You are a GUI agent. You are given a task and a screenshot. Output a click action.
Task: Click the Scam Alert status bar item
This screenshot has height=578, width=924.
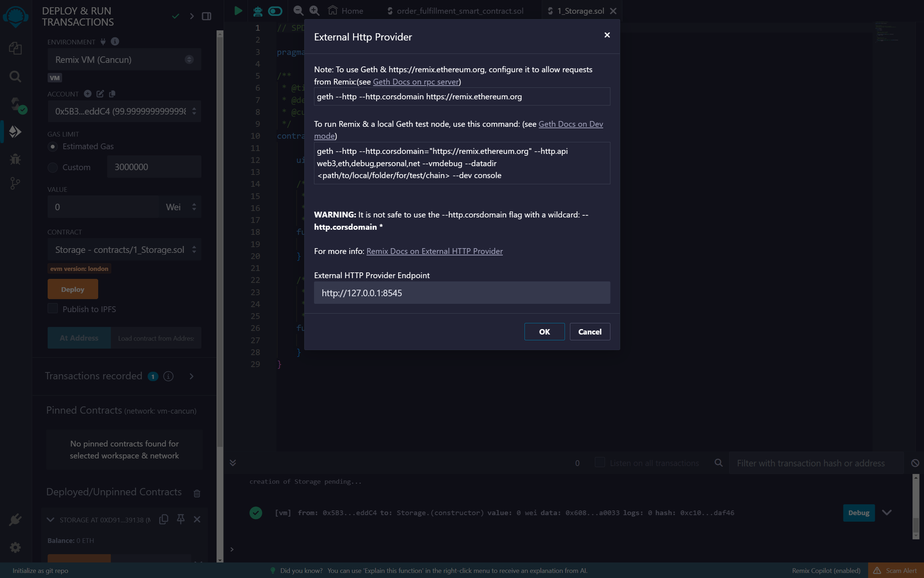(x=895, y=570)
